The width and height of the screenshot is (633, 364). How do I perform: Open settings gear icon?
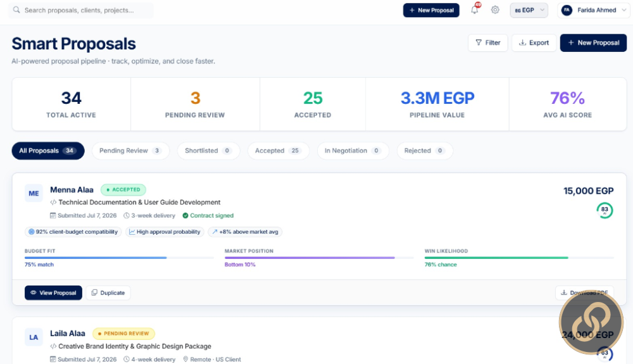(495, 10)
